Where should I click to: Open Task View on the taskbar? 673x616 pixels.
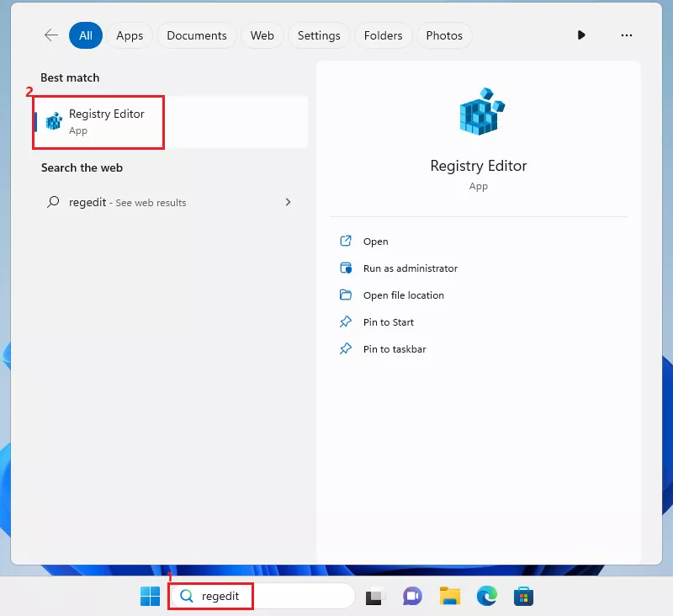coord(374,597)
